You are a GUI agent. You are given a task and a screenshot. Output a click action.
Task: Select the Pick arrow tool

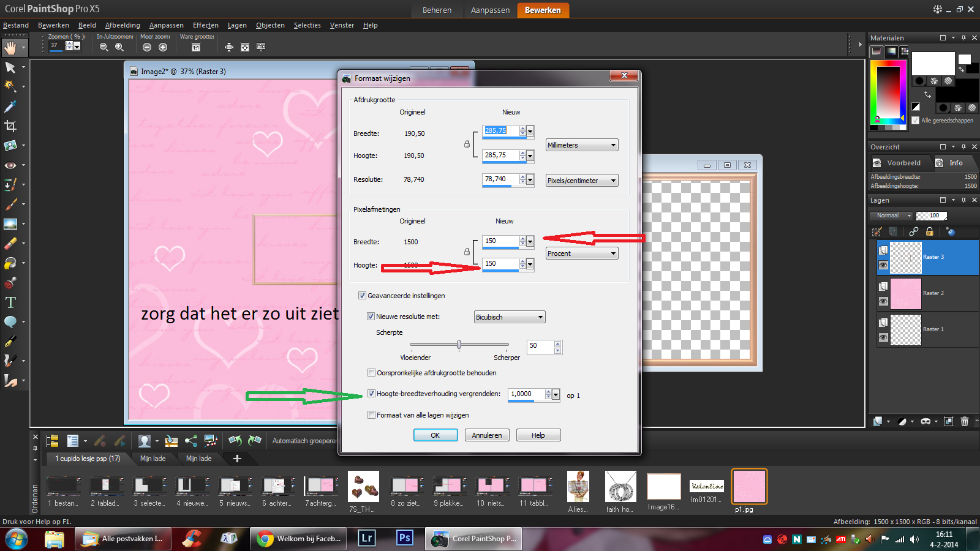click(10, 67)
